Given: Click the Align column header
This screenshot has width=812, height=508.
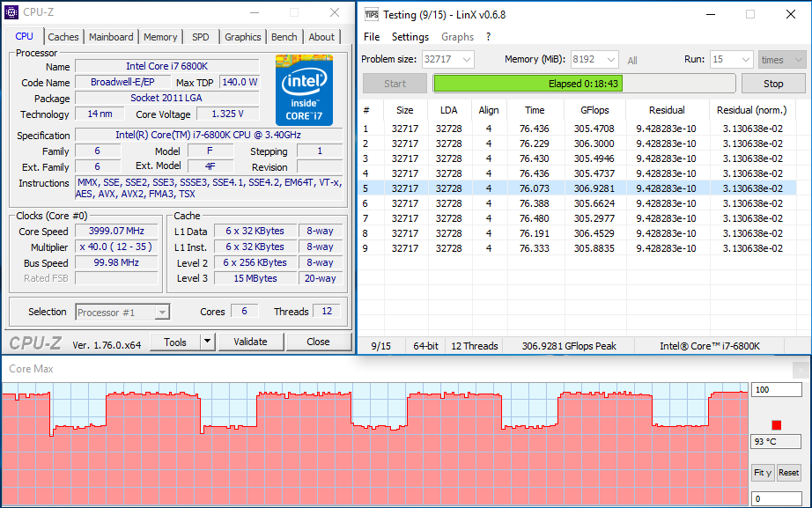Looking at the screenshot, I should (488, 110).
